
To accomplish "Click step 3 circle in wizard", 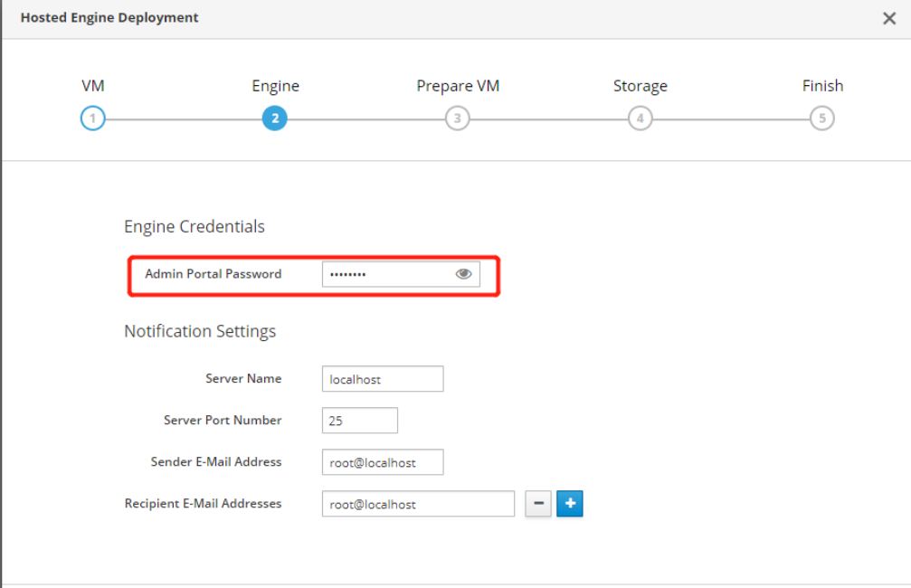I will [458, 119].
